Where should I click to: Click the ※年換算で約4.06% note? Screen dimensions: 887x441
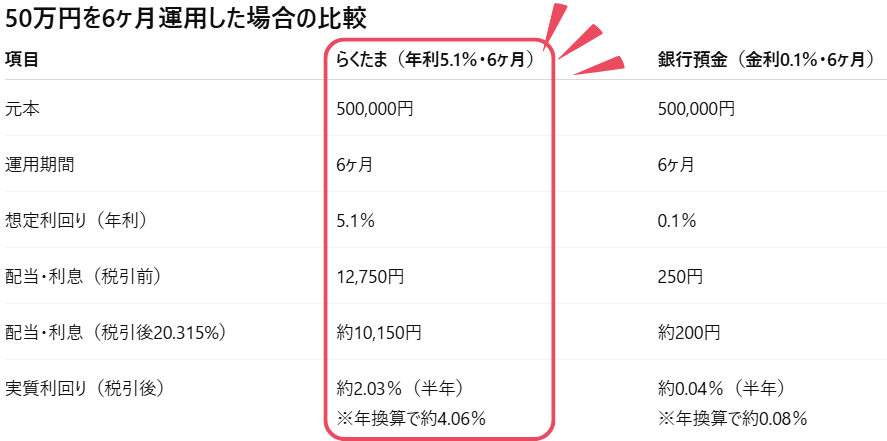pos(412,417)
